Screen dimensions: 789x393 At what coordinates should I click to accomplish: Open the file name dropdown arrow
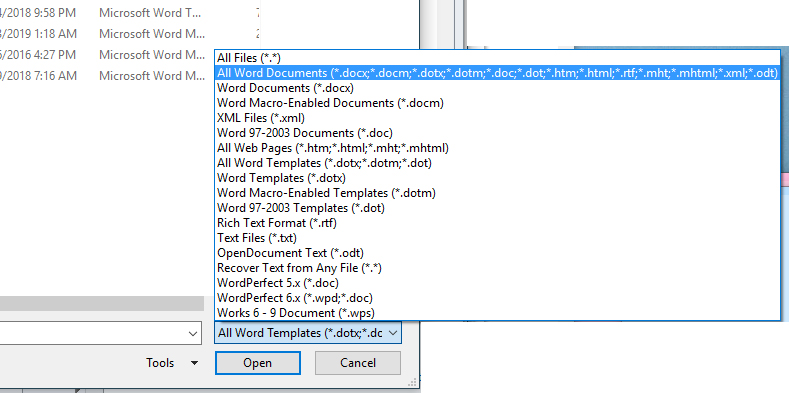(192, 334)
